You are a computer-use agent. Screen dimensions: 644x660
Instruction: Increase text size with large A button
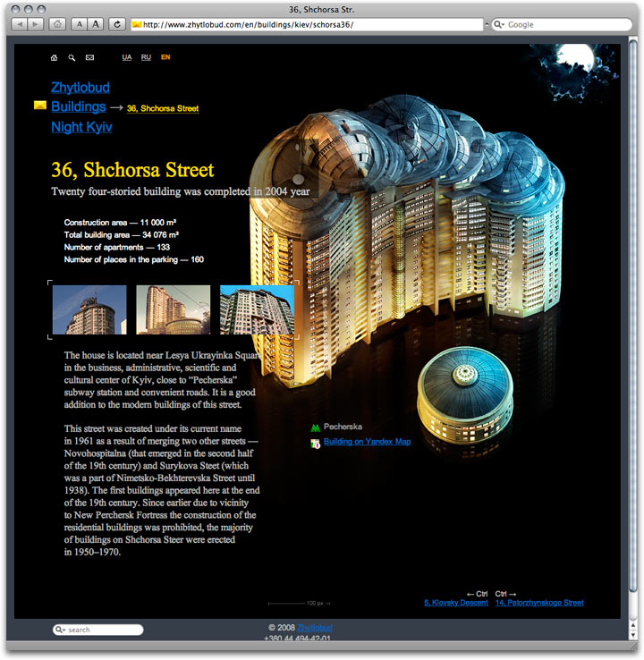96,24
